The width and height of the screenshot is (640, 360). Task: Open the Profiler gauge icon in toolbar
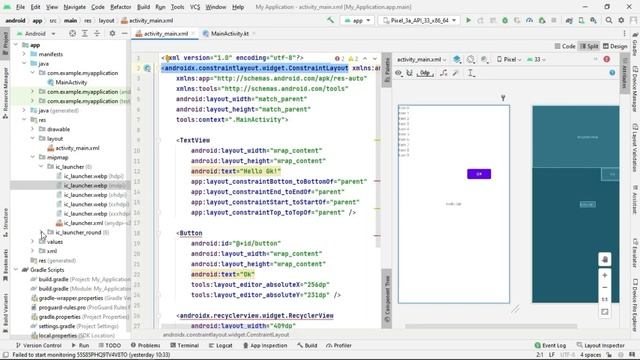pyautogui.click(x=529, y=20)
